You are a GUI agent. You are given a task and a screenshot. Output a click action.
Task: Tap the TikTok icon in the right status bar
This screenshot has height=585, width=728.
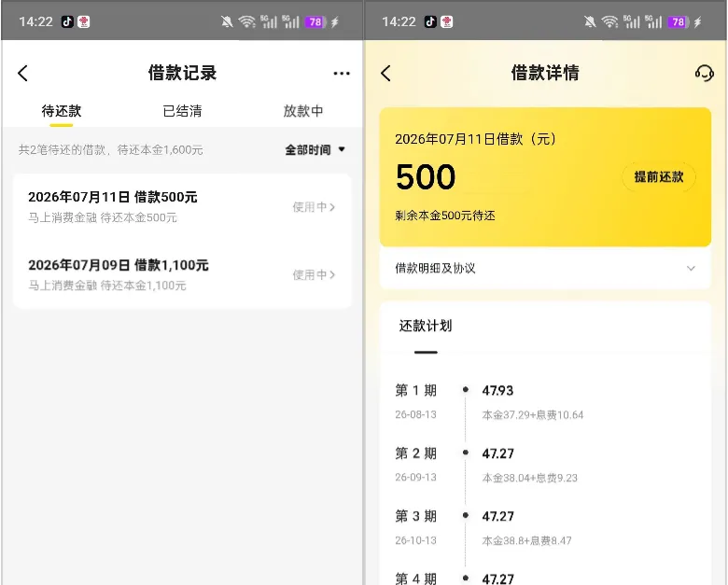pyautogui.click(x=430, y=21)
